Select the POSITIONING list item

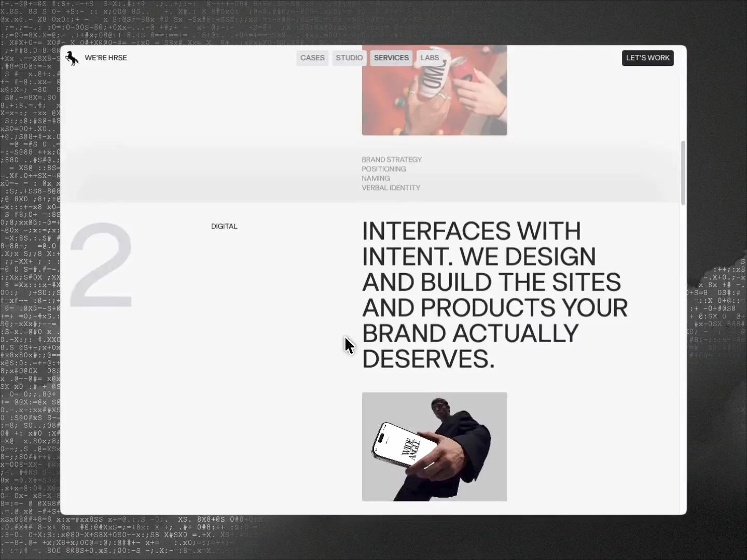(x=384, y=169)
